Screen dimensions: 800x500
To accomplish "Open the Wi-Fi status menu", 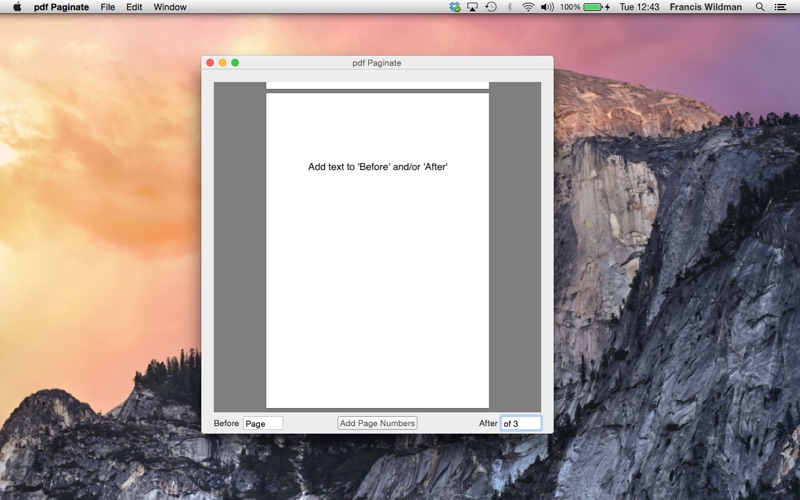I will (x=528, y=7).
